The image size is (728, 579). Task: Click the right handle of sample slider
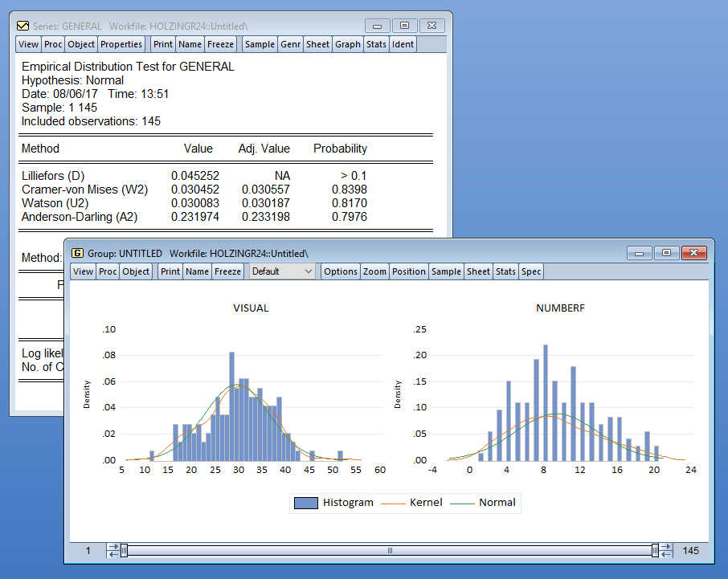655,550
